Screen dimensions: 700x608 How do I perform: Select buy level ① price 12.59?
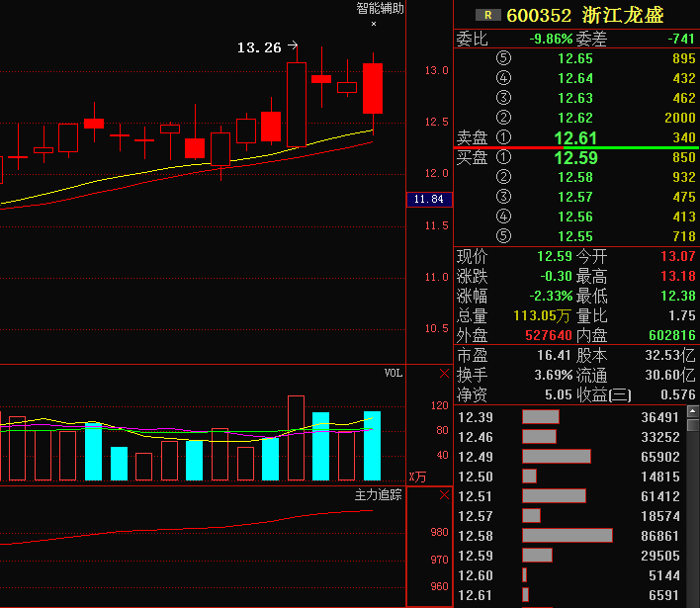tap(575, 157)
